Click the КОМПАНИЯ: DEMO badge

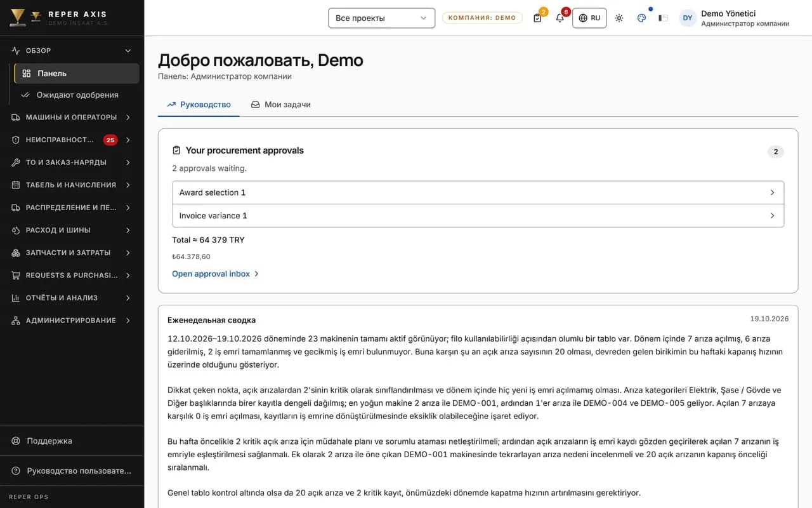482,18
